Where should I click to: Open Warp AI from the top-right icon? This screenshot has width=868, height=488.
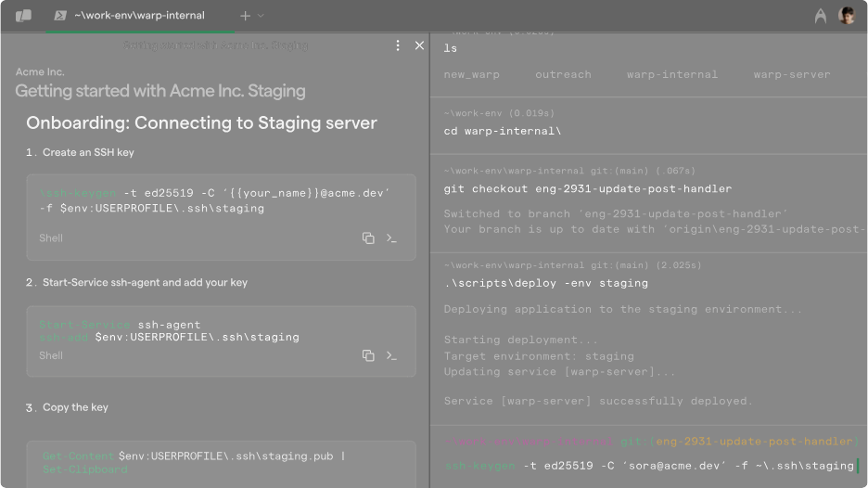(821, 16)
